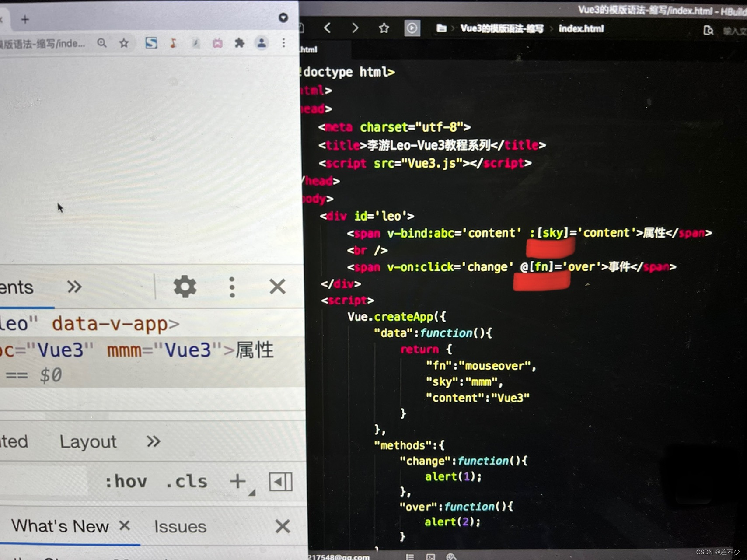Click the grey rocket extension icon
The image size is (747, 560).
(195, 43)
